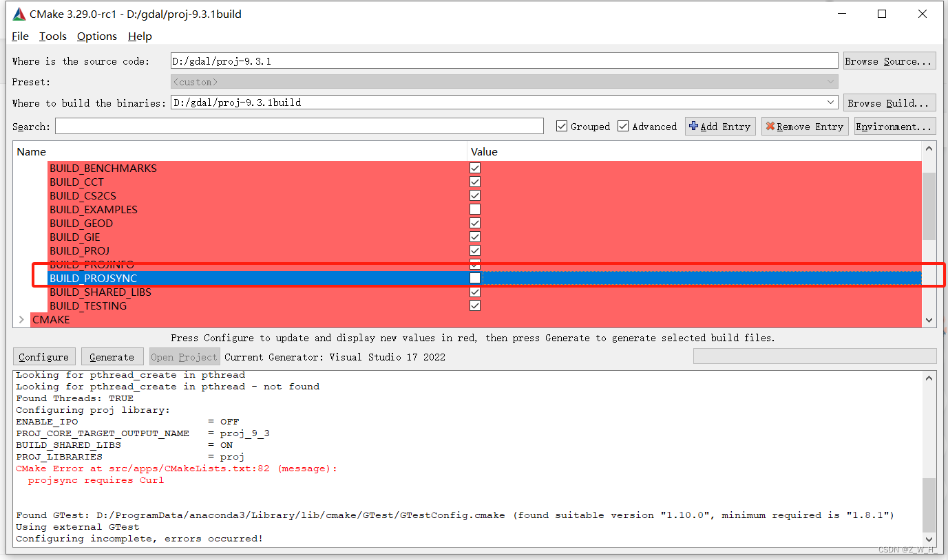Click the Browse Build button

coord(889,103)
